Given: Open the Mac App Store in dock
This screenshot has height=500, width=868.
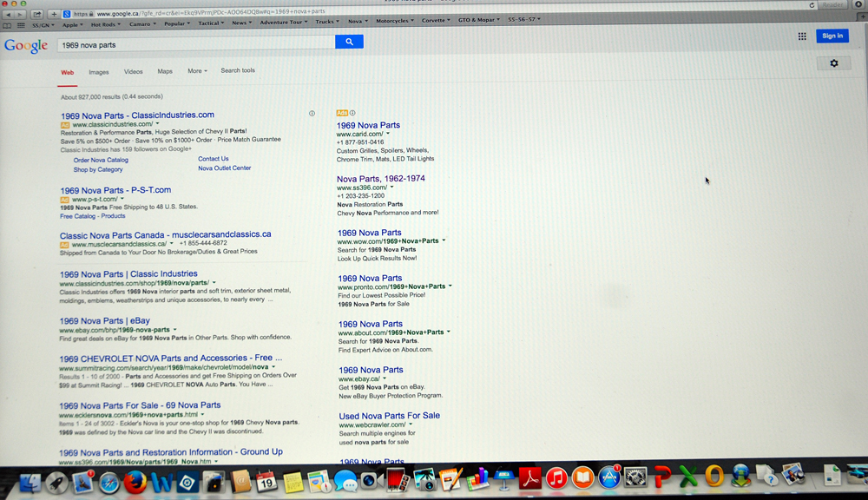Looking at the screenshot, I should click(609, 478).
